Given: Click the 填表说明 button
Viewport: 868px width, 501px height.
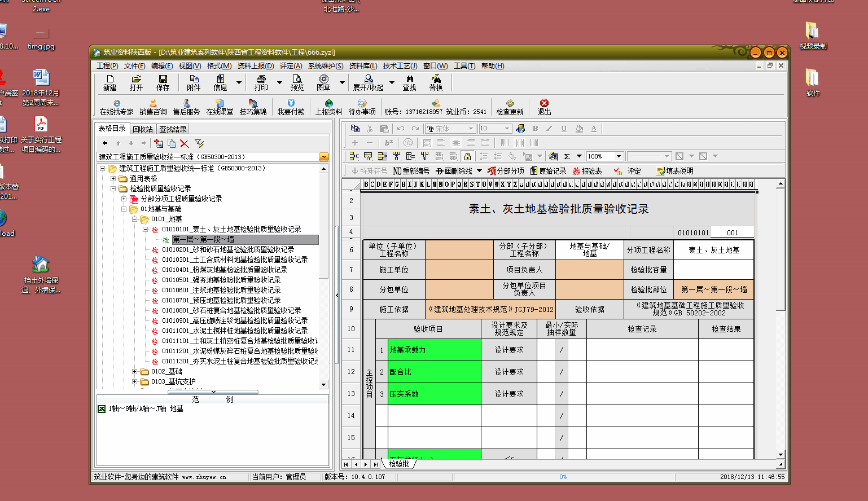Looking at the screenshot, I should click(x=675, y=171).
